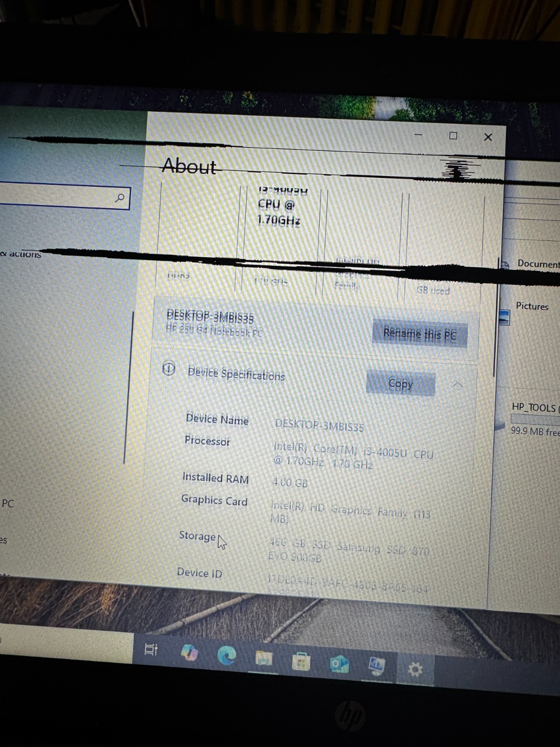The height and width of the screenshot is (747, 560).
Task: Maximize the Settings window
Action: 453,135
